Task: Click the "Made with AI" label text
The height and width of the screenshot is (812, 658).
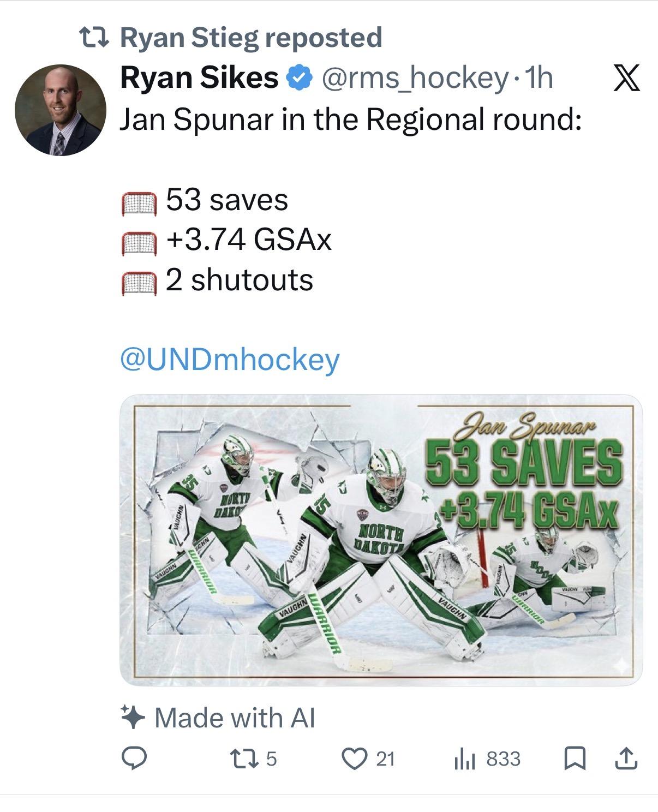Action: click(x=235, y=717)
